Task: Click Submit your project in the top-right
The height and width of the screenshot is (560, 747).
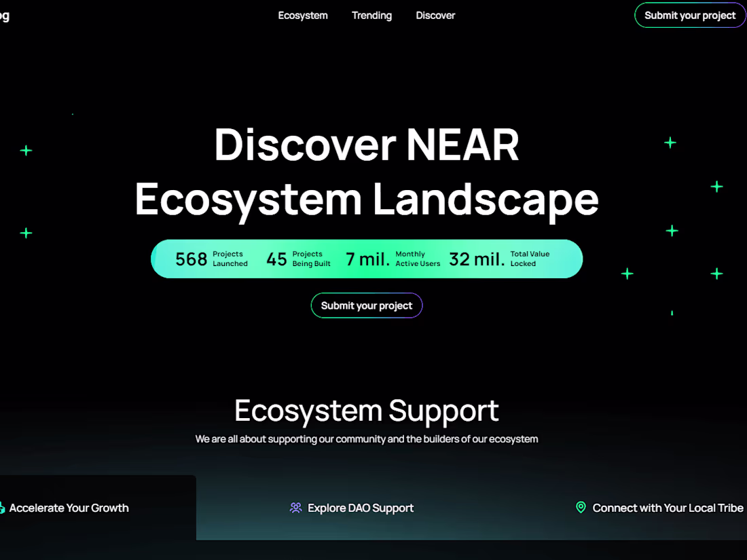Action: tap(689, 15)
